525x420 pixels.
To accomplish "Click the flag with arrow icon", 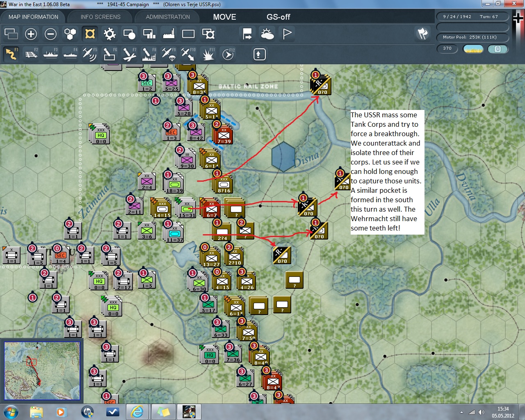I will click(x=247, y=34).
